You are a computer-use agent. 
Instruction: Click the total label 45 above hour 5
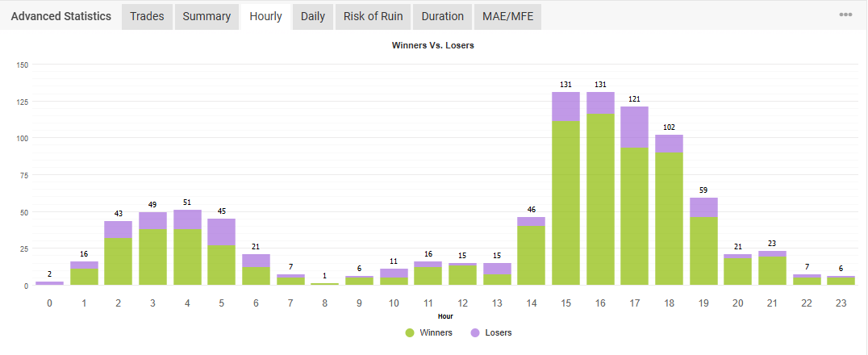pos(221,211)
